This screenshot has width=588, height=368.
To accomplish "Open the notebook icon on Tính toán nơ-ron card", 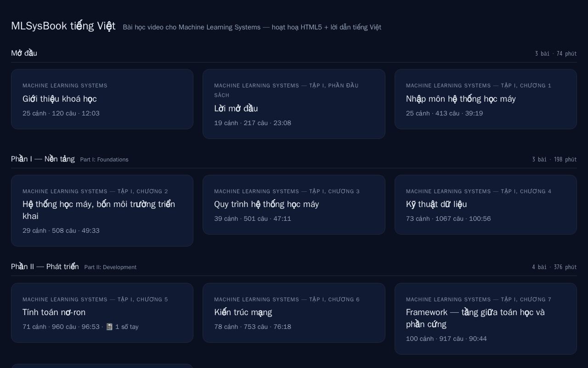I will 109,327.
